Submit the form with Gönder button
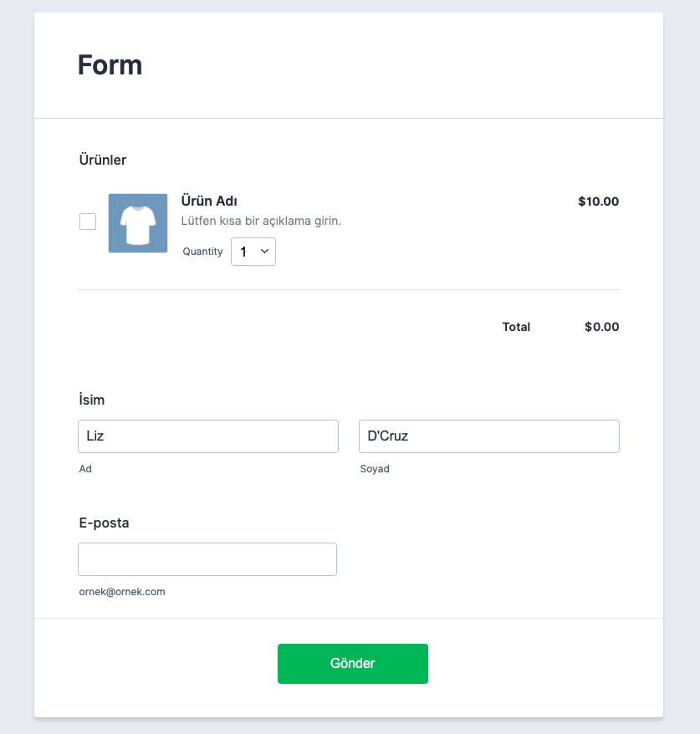 (352, 664)
